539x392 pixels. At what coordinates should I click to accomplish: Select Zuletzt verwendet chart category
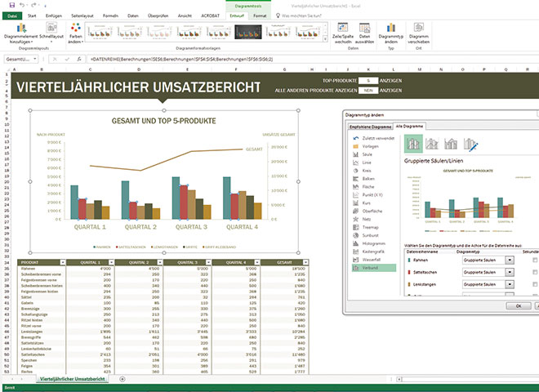374,138
